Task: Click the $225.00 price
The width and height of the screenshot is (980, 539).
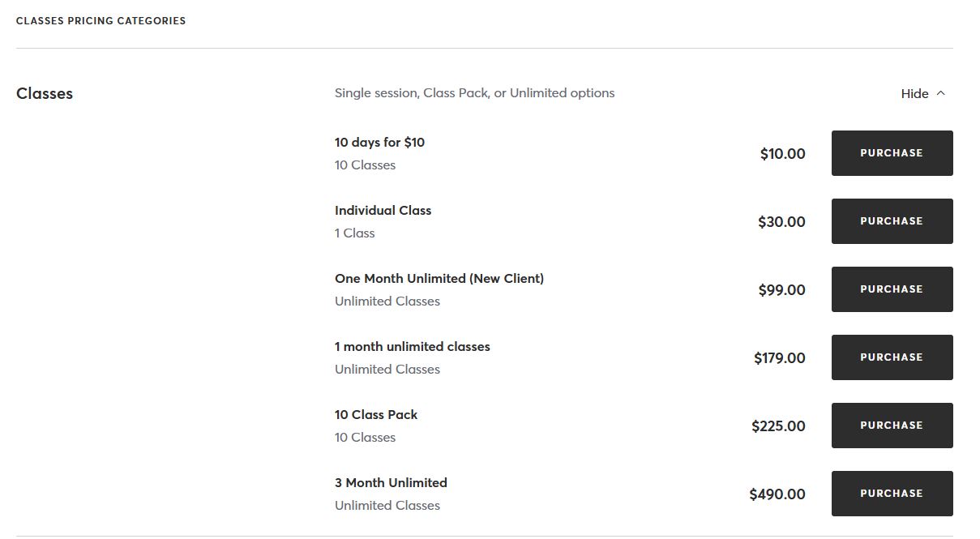Action: 778,426
